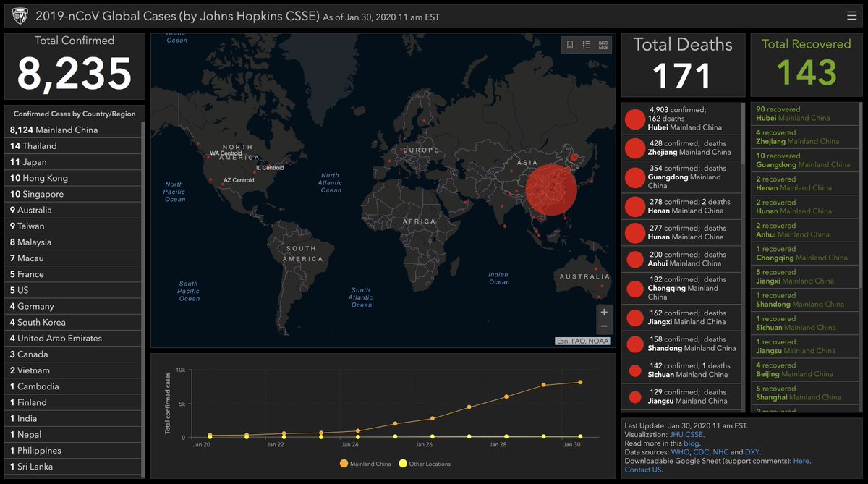Select the Anhui red circle marker
The image size is (868, 484).
pyautogui.click(x=634, y=259)
